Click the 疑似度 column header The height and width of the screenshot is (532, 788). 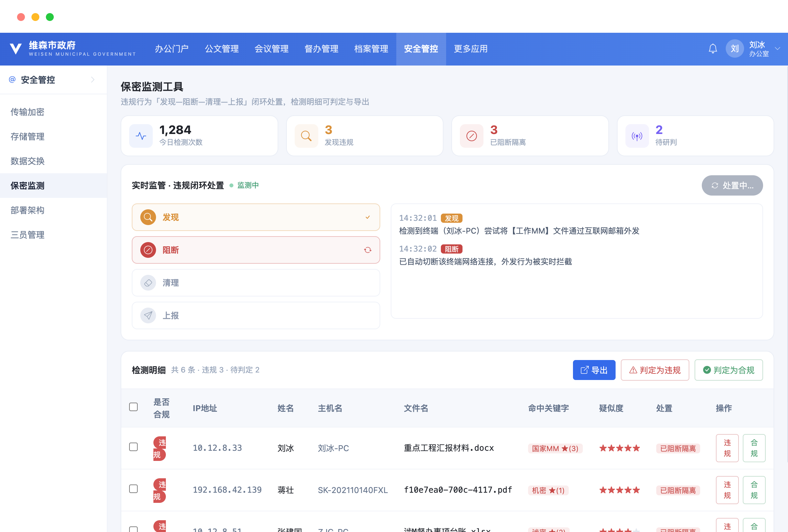(611, 408)
